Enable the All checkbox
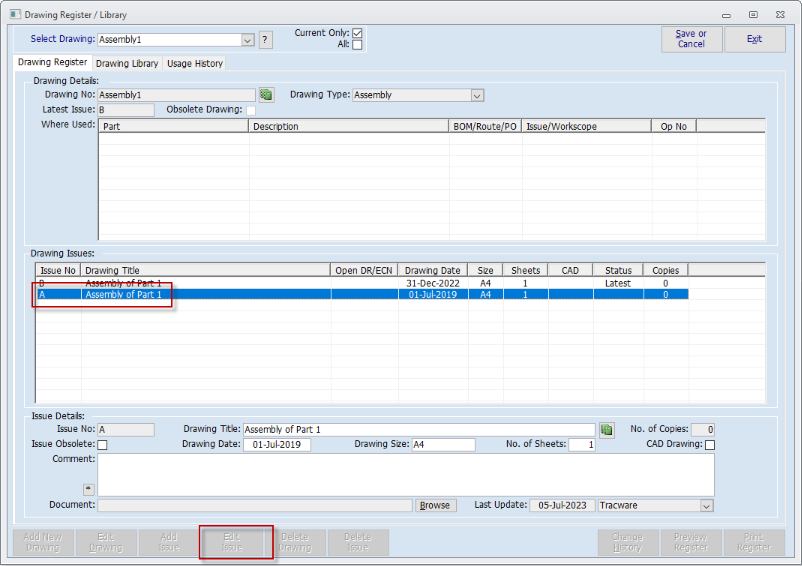Image resolution: width=802 pixels, height=566 pixels. coord(357,46)
